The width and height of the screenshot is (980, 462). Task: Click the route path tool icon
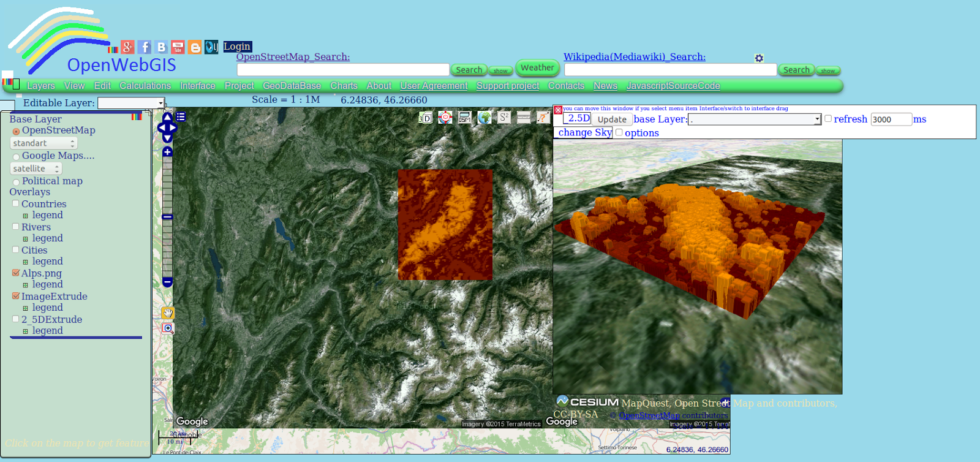[543, 118]
